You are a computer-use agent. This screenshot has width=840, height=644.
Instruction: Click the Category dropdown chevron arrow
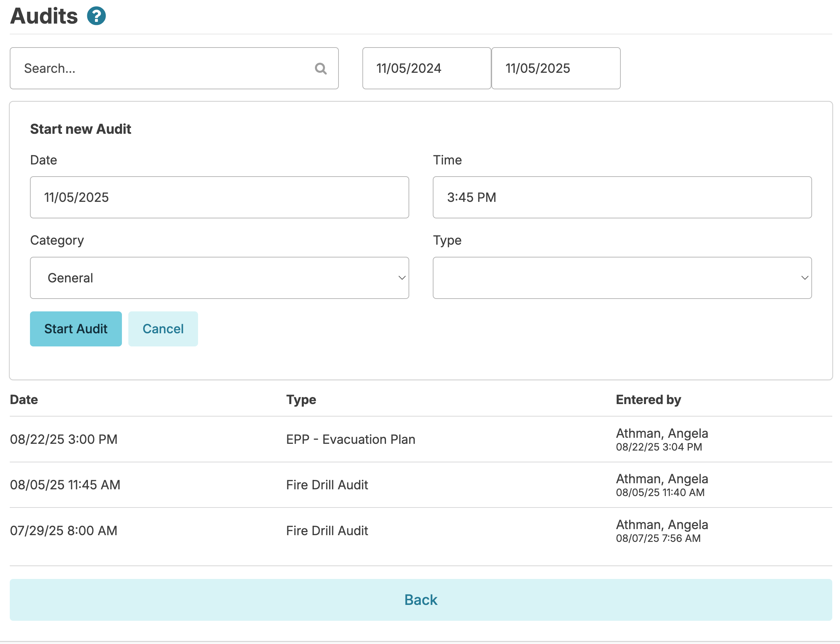[x=402, y=278]
